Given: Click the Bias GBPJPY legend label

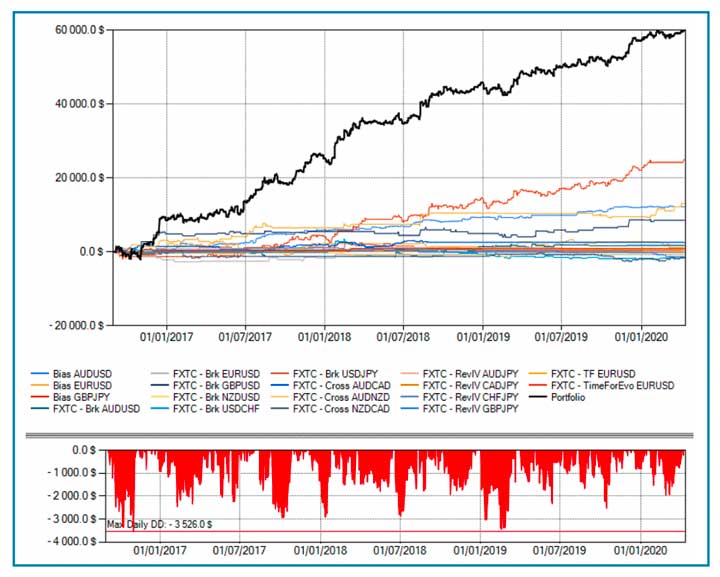Looking at the screenshot, I should tap(81, 397).
